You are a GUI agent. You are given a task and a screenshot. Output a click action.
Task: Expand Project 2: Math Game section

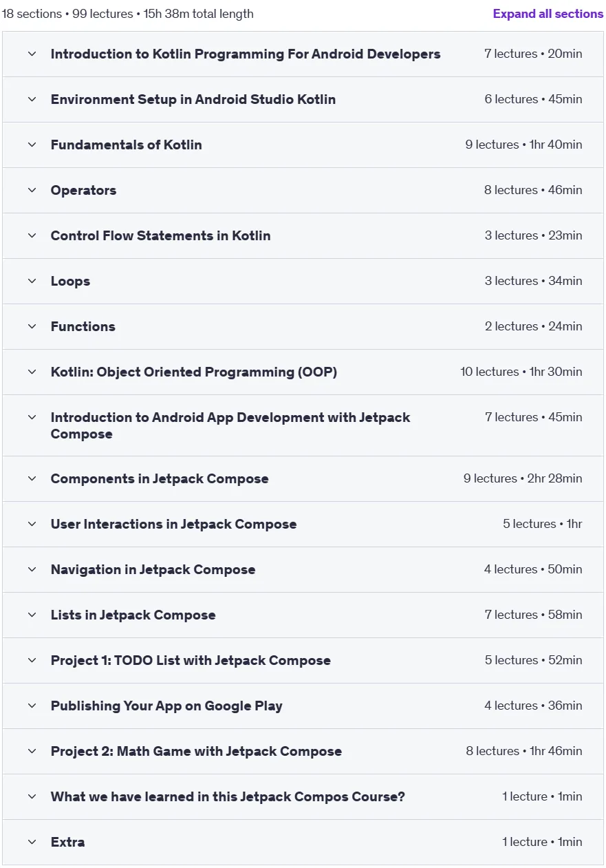[x=303, y=751]
